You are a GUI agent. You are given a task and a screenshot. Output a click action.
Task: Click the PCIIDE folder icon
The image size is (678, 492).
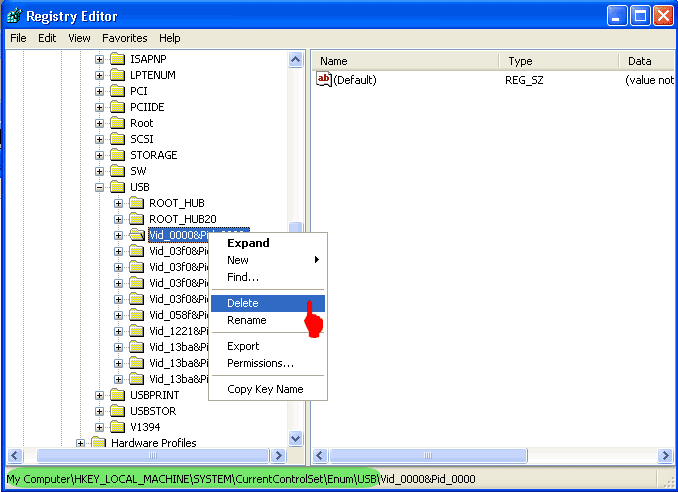[117, 107]
